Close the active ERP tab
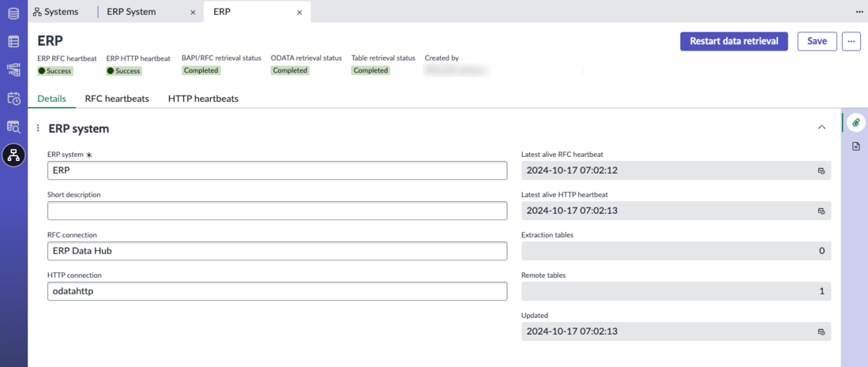The image size is (868, 367). pos(299,12)
